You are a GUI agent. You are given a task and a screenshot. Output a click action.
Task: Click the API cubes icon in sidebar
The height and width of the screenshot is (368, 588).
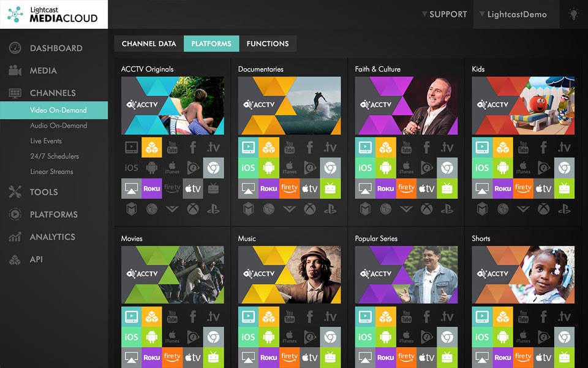click(x=15, y=259)
